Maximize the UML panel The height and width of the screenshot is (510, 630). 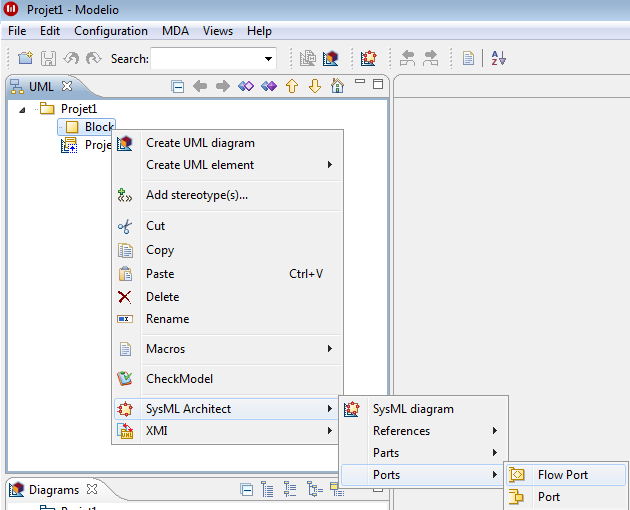(x=378, y=84)
